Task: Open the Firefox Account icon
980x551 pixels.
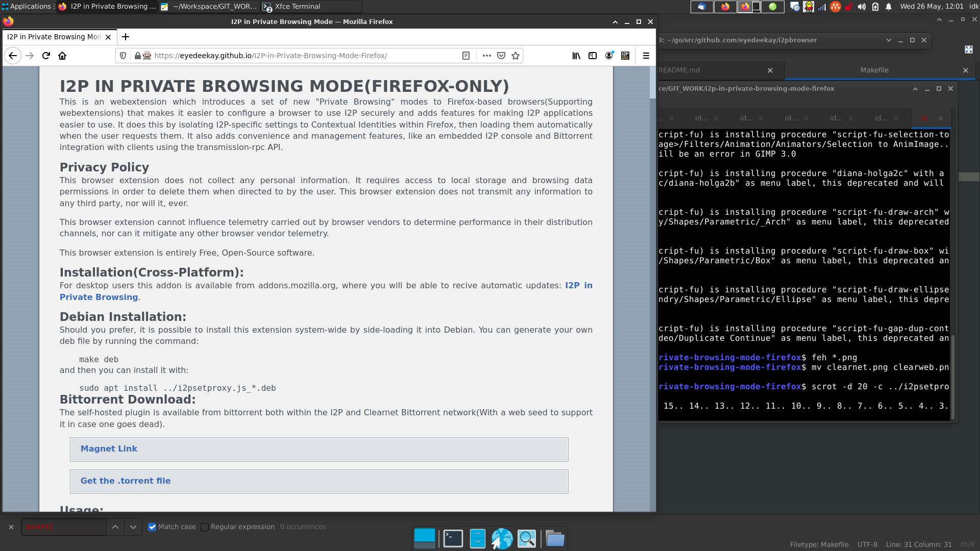Action: tap(609, 56)
